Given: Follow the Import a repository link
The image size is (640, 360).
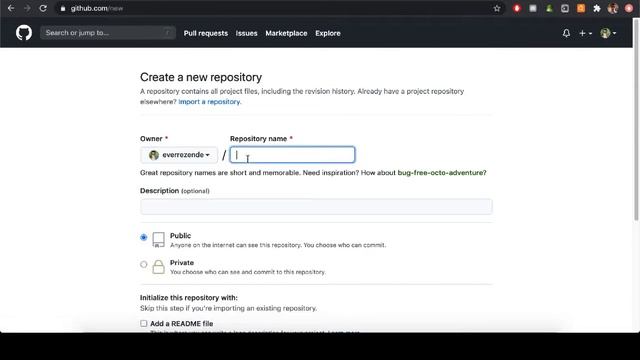Looking at the screenshot, I should pos(210,102).
